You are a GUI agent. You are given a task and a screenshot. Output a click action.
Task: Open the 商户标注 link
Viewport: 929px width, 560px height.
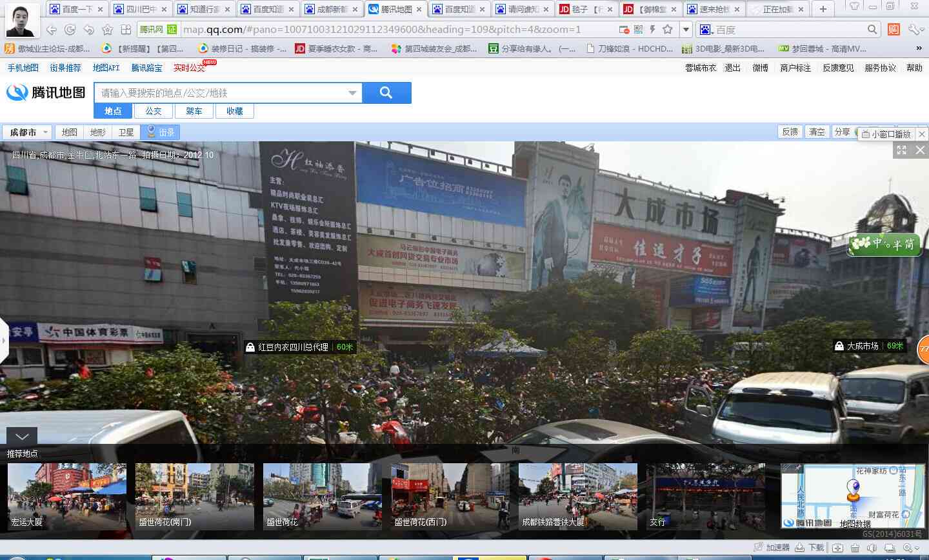[795, 68]
